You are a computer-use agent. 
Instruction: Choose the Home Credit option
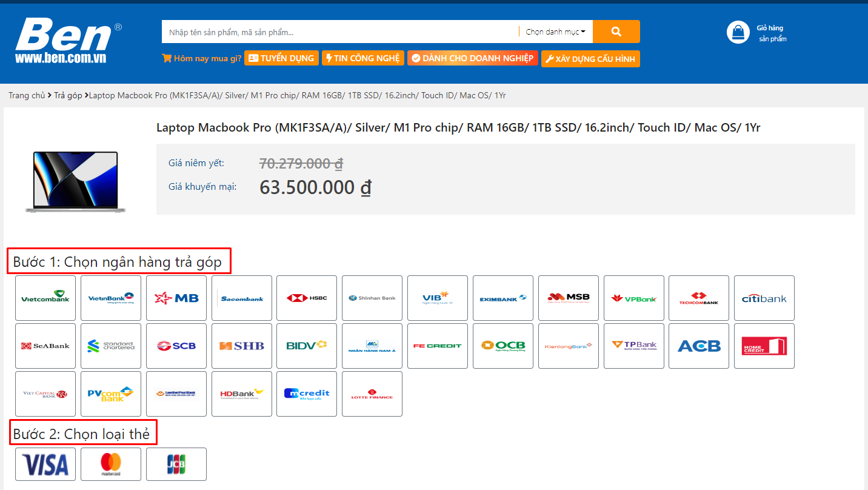[x=764, y=346]
